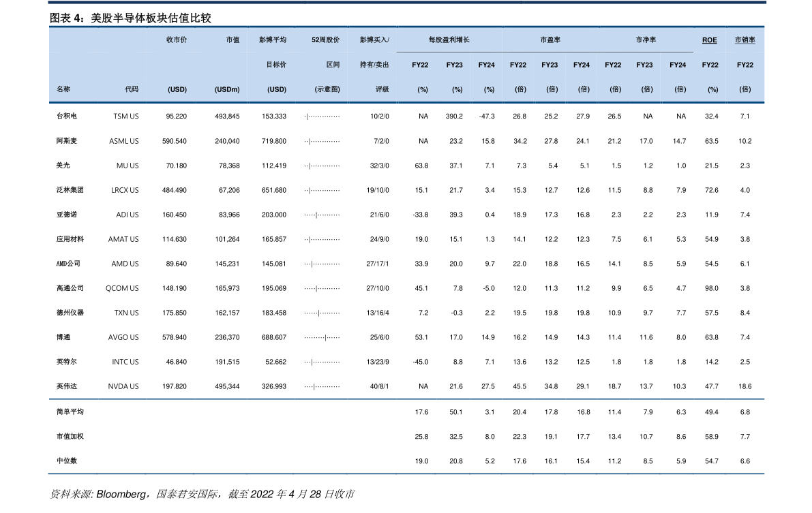Viewport: 812px width, 513px height.
Task: Click the 简单平均 summary row label
Action: point(70,411)
